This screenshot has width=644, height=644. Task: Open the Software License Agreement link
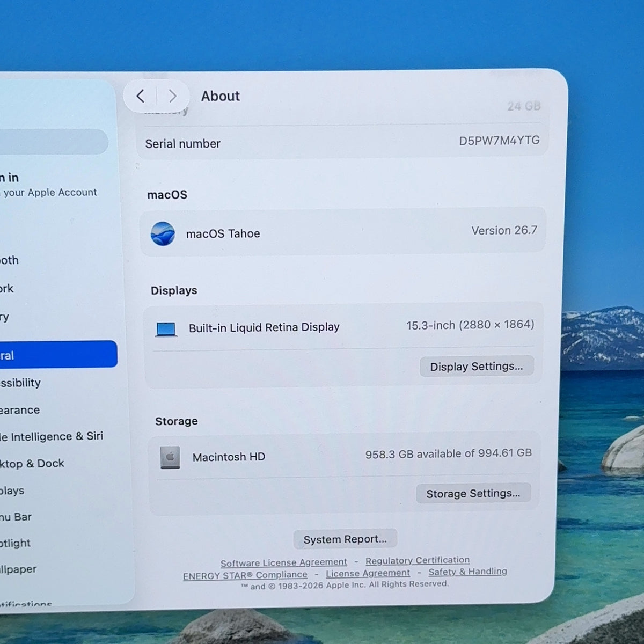[284, 562]
